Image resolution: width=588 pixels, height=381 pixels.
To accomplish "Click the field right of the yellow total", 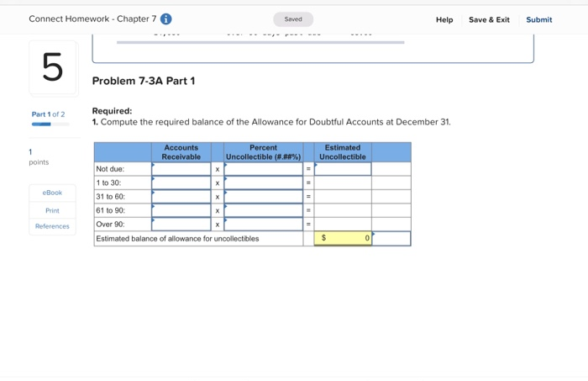I will point(391,239).
